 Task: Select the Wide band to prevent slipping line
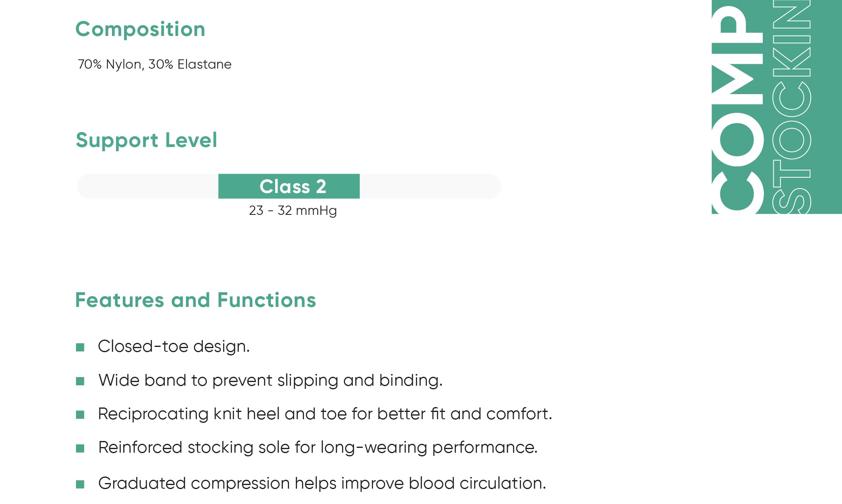(270, 380)
